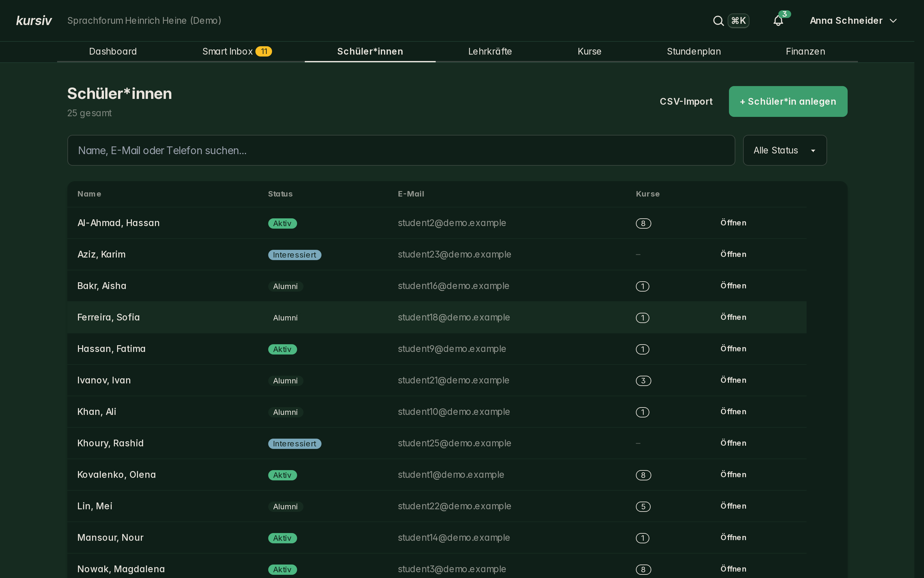
Task: Open Al-Ahmad, Hassan via Öffnen
Action: (x=733, y=223)
